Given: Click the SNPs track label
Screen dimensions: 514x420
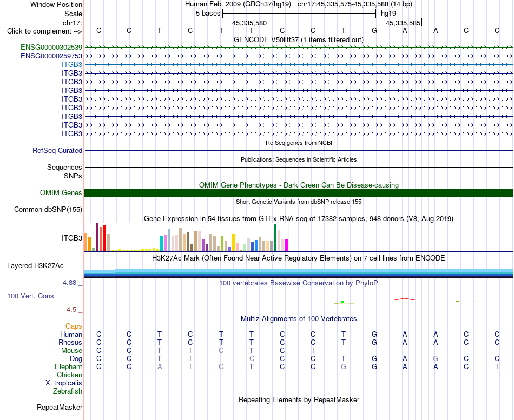Looking at the screenshot, I should point(73,176).
